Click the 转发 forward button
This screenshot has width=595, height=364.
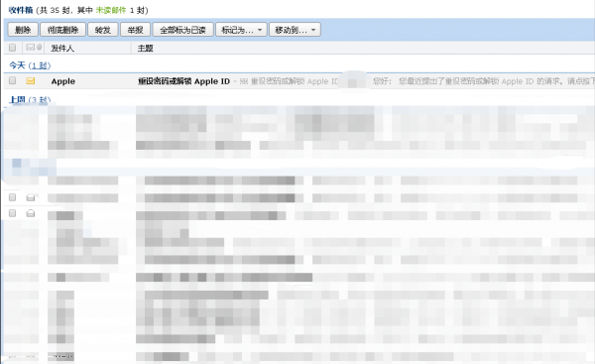(103, 30)
